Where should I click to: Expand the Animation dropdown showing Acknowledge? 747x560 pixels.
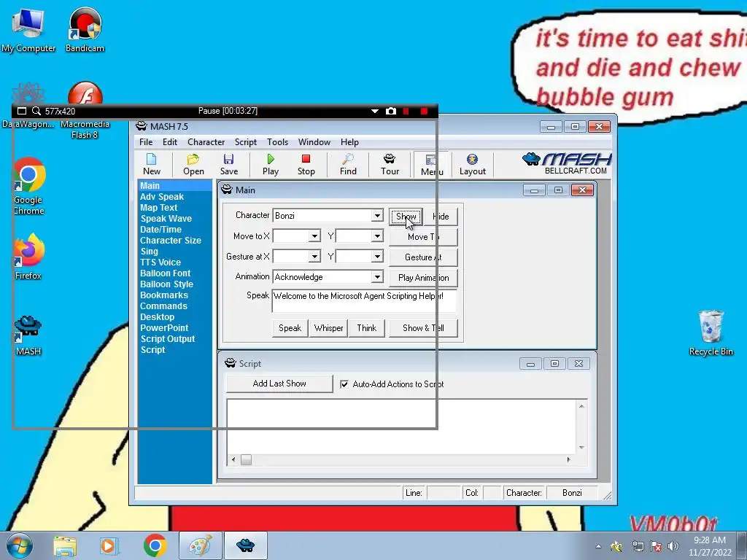377,277
